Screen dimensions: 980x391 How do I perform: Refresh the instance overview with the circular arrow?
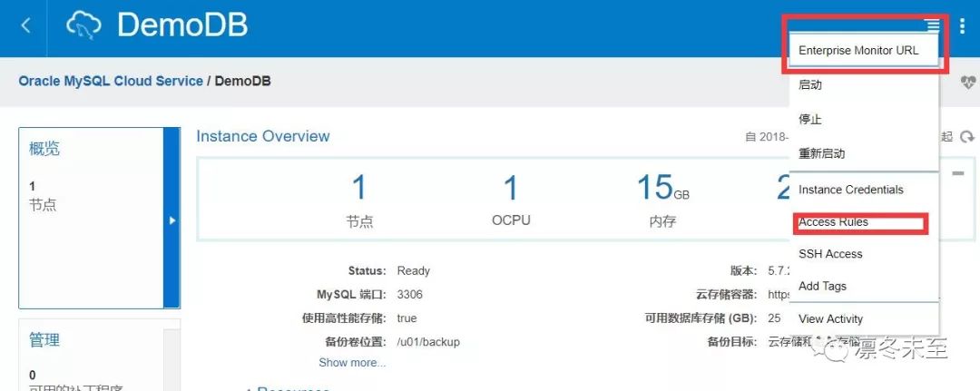[967, 137]
